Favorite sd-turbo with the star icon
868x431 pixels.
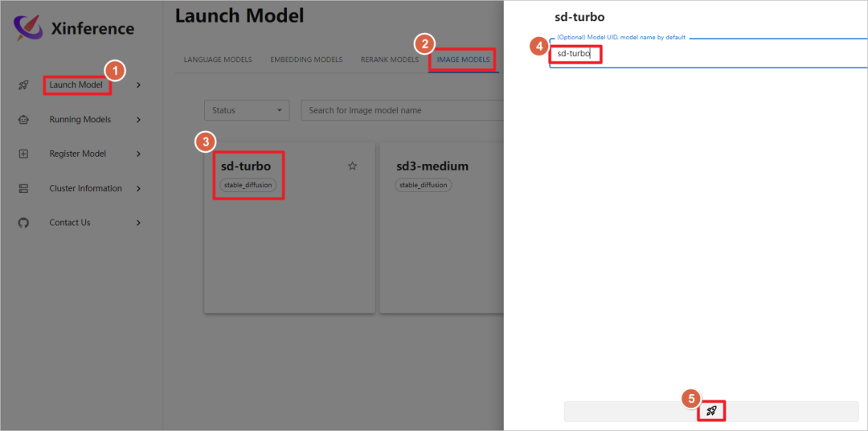click(352, 166)
